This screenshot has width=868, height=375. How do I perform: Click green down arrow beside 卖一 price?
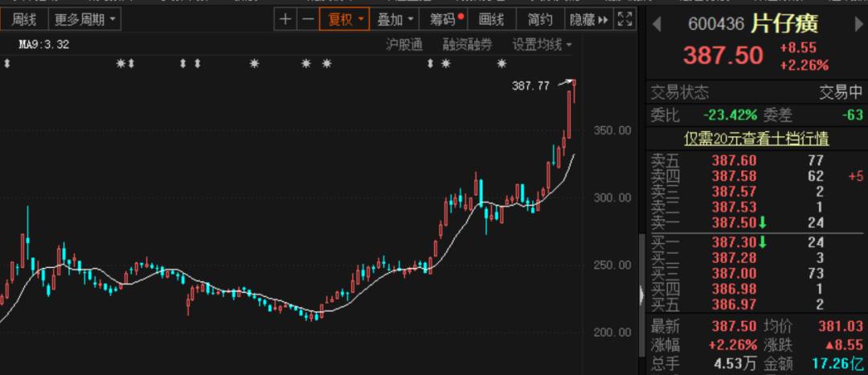[x=761, y=222]
